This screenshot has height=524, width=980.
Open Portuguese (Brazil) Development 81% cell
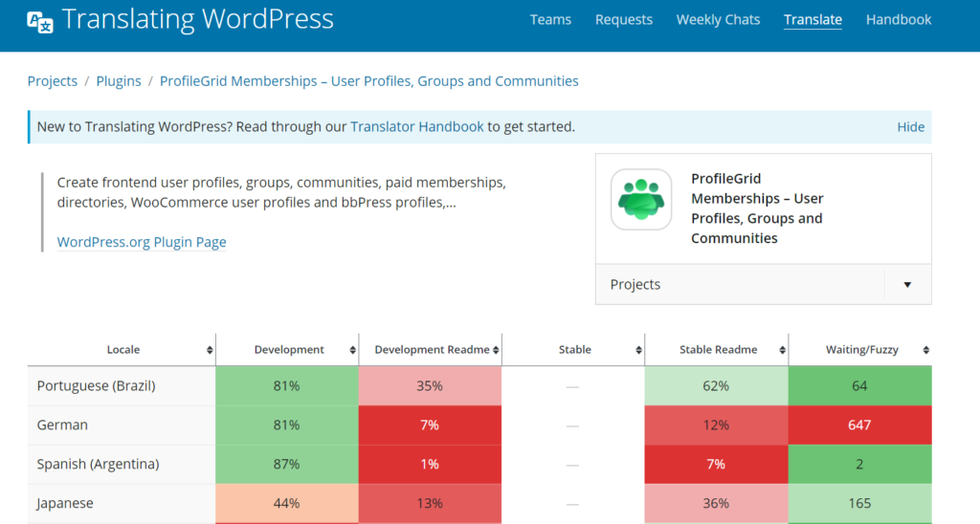pos(286,386)
